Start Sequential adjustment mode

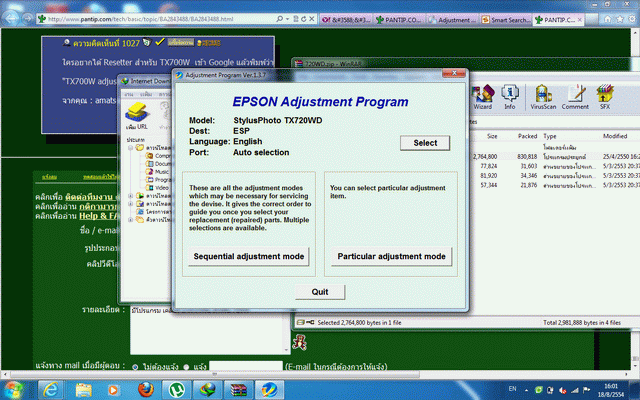(249, 256)
